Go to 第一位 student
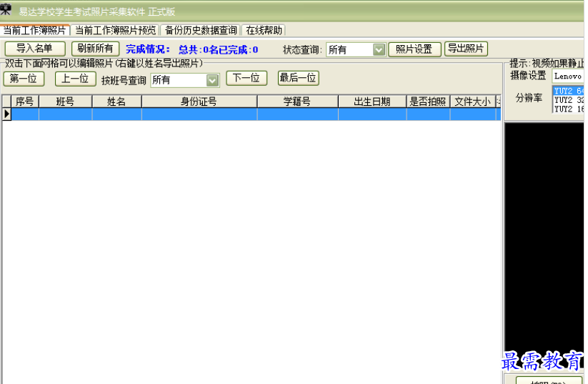The height and width of the screenshot is (384, 588). click(24, 79)
